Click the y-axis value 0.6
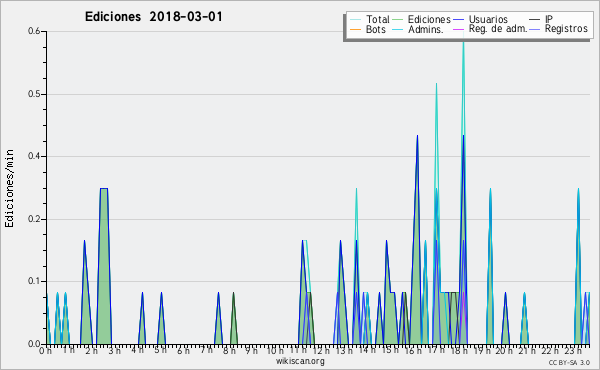Image resolution: width=600 pixels, height=370 pixels. (34, 31)
